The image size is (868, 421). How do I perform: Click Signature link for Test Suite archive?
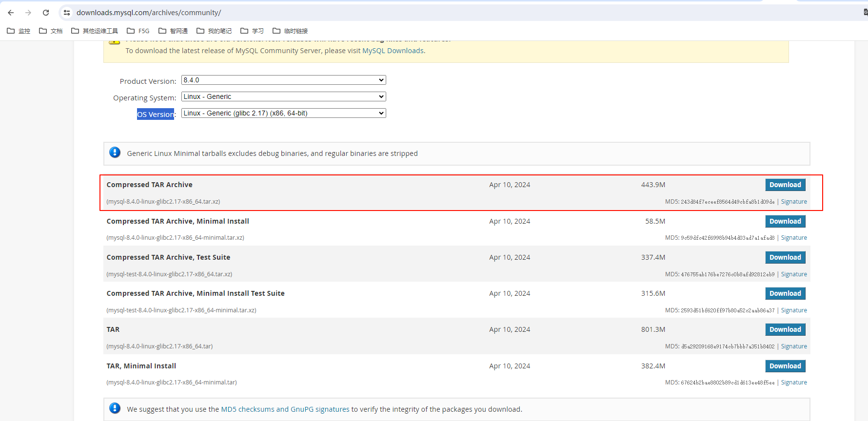point(794,274)
